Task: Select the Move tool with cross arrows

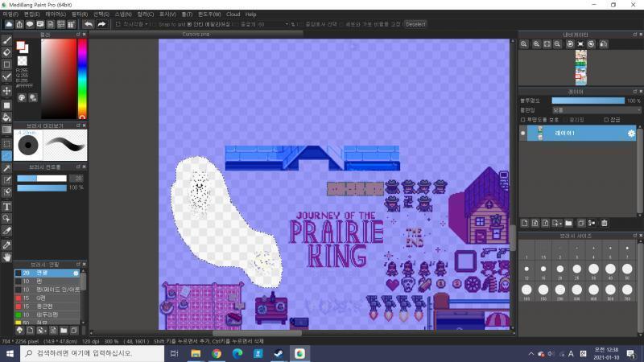Action: [7, 91]
